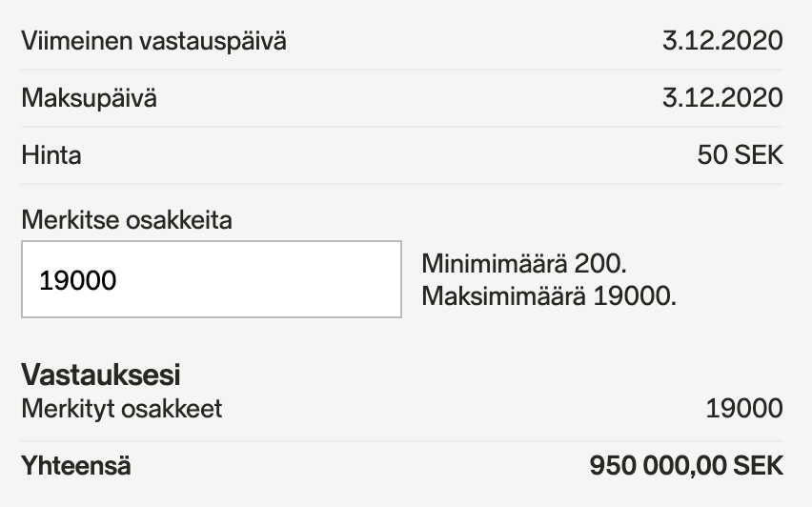Click the Viimeinen vastauspäivä label
The image size is (812, 507).
(153, 42)
